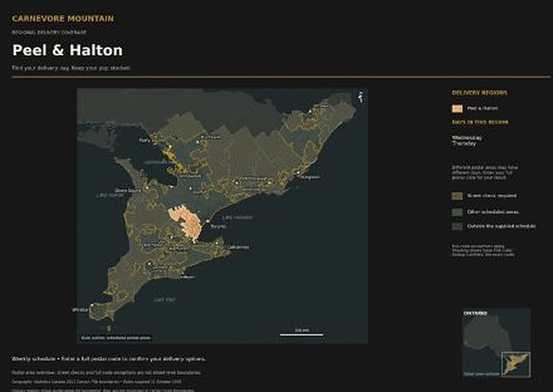Image resolution: width=553 pixels, height=392 pixels.
Task: Click the outside the supplied schedule swatch
Action: tap(457, 226)
